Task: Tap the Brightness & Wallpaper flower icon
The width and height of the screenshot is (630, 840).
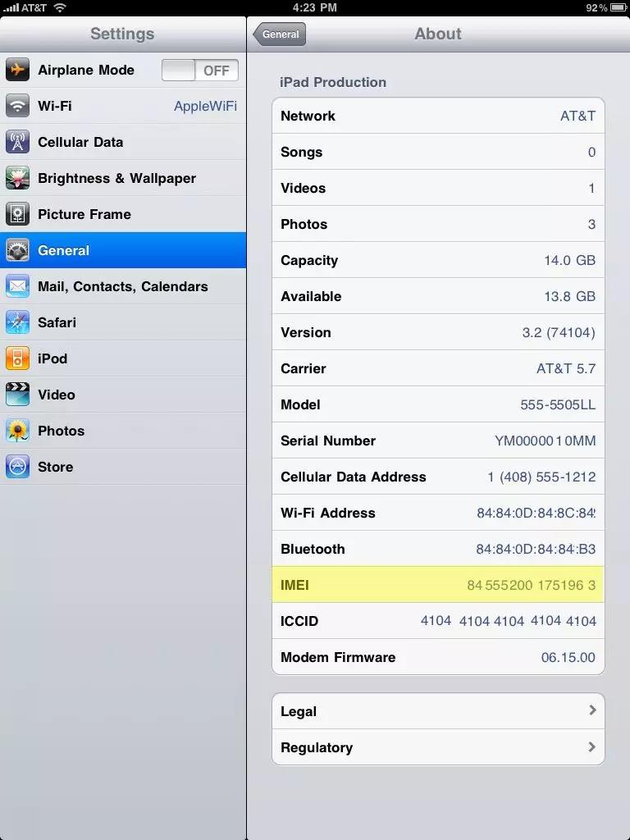Action: coord(18,178)
